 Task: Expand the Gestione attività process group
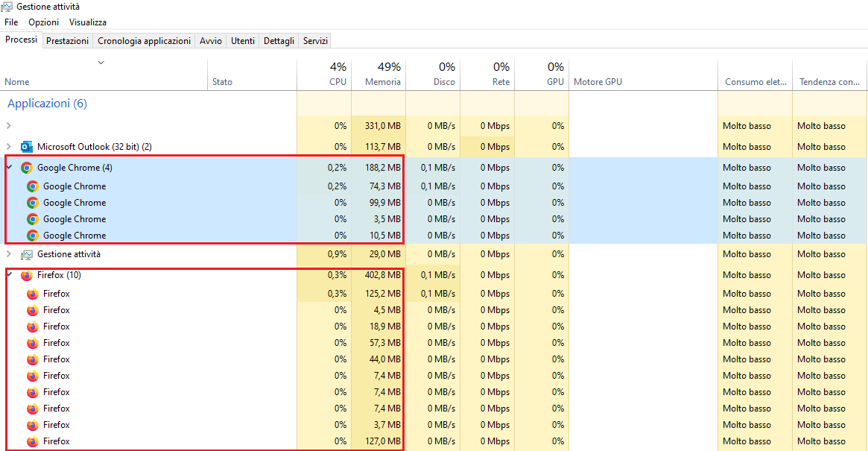(8, 254)
